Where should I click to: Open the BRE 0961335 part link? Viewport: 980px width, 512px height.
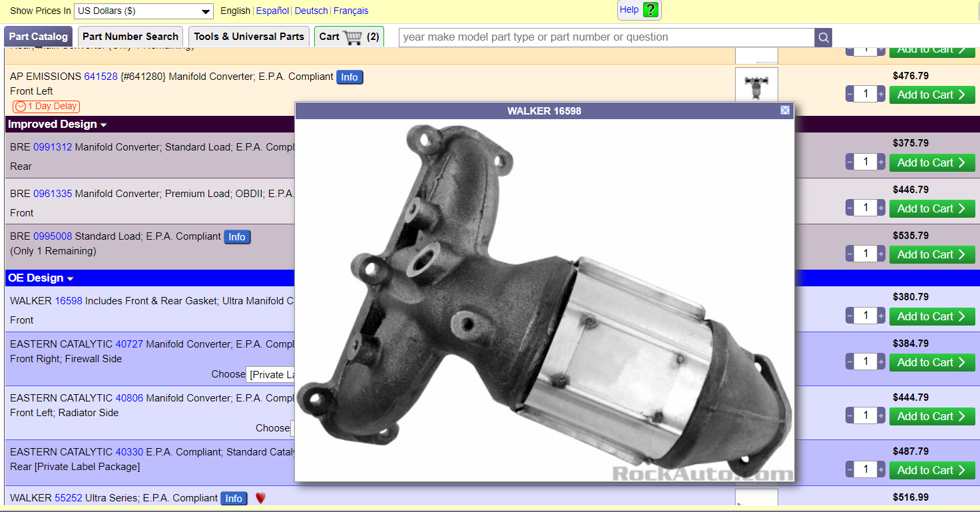tap(53, 194)
